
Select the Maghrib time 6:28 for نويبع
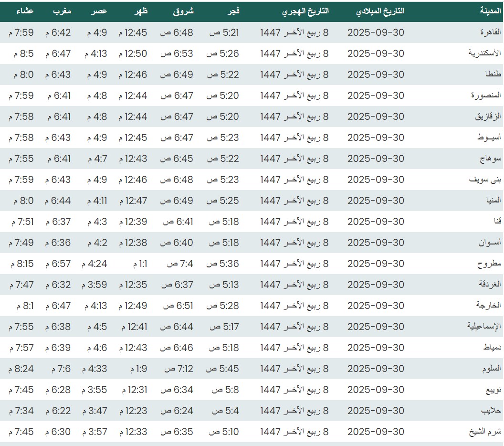[58, 390]
